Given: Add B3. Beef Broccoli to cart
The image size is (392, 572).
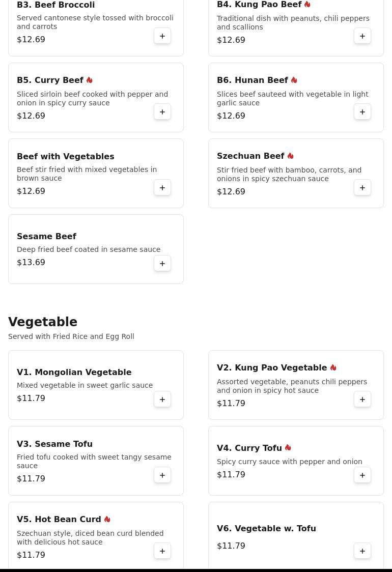Looking at the screenshot, I should pos(162,36).
